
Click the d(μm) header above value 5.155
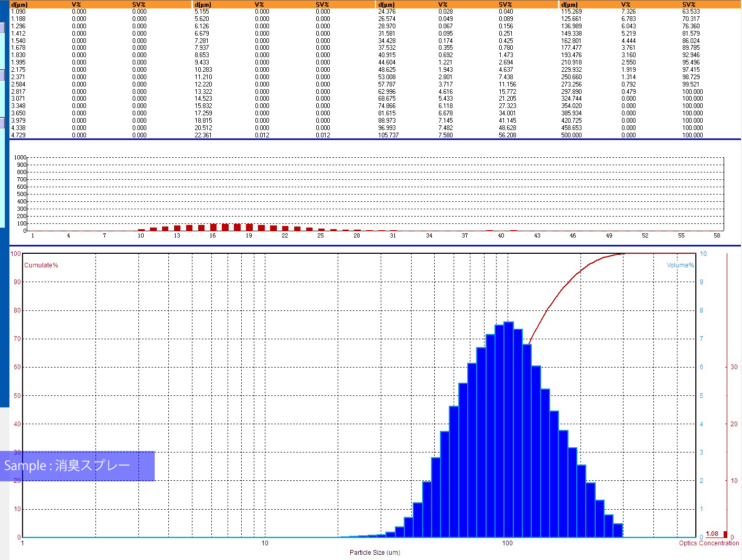[x=203, y=5]
